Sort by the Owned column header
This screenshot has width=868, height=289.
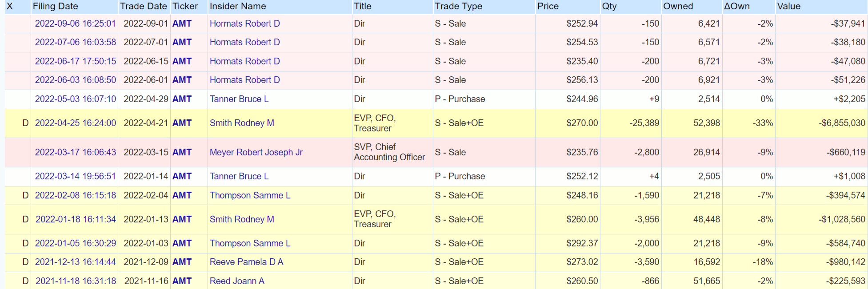pos(678,6)
